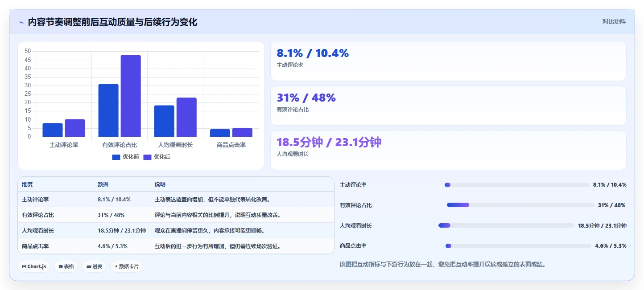This screenshot has height=290, width=644.
Task: Click the 有效评论占比 chart axis label
Action: pyautogui.click(x=120, y=145)
